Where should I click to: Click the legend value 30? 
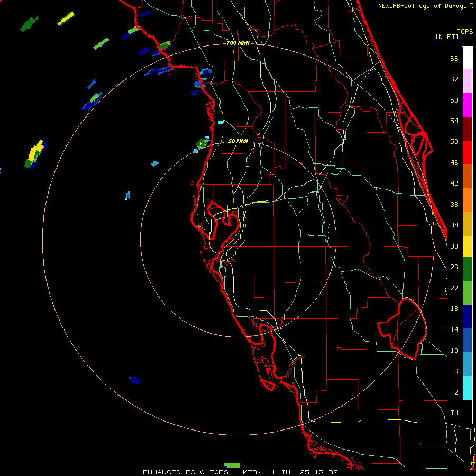click(454, 246)
